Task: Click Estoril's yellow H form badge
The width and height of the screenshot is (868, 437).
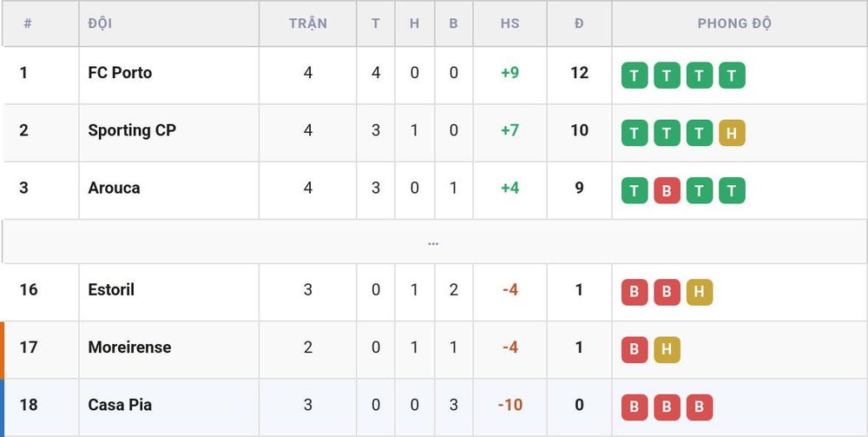Action: click(699, 293)
